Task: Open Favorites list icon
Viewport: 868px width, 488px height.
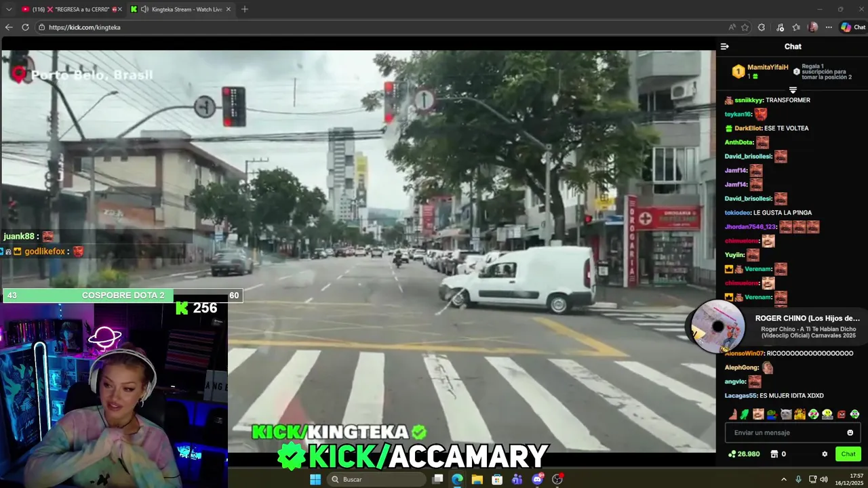Action: click(796, 27)
